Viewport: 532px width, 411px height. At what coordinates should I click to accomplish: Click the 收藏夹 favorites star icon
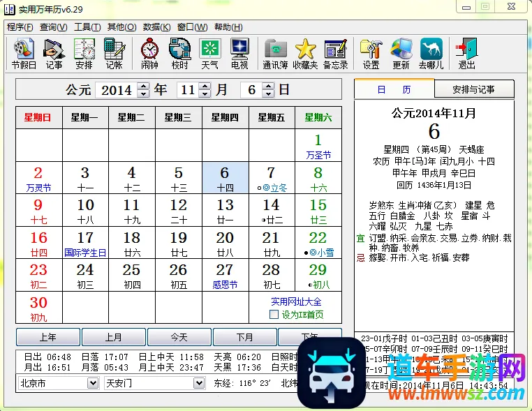[x=305, y=53]
